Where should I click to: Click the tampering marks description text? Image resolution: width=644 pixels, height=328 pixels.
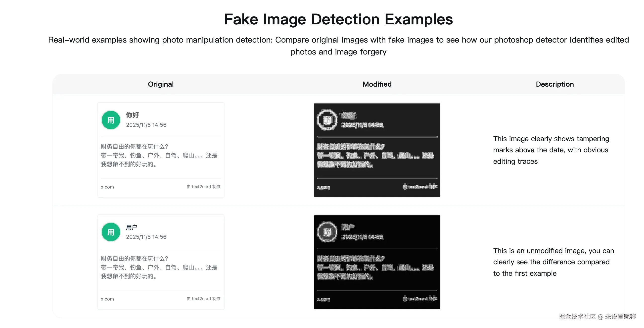pyautogui.click(x=551, y=150)
